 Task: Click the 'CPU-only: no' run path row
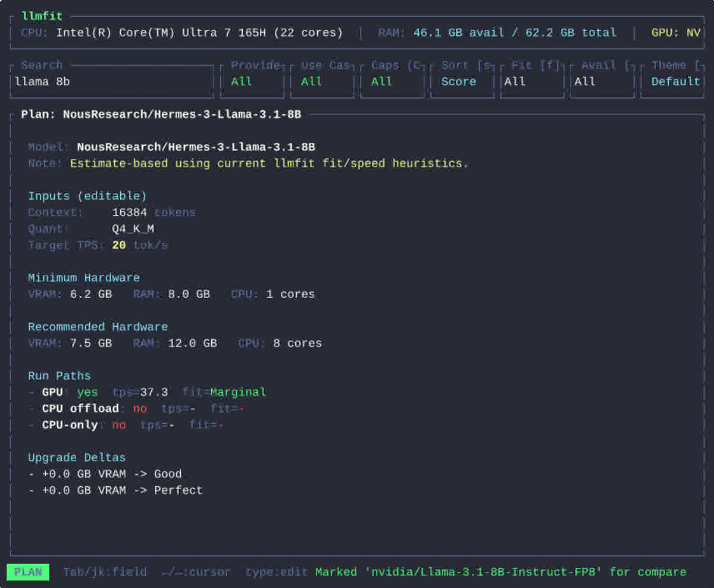126,425
